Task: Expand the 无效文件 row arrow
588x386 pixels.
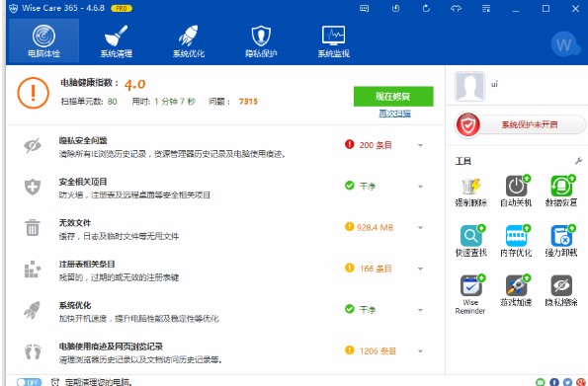Action: (x=420, y=228)
